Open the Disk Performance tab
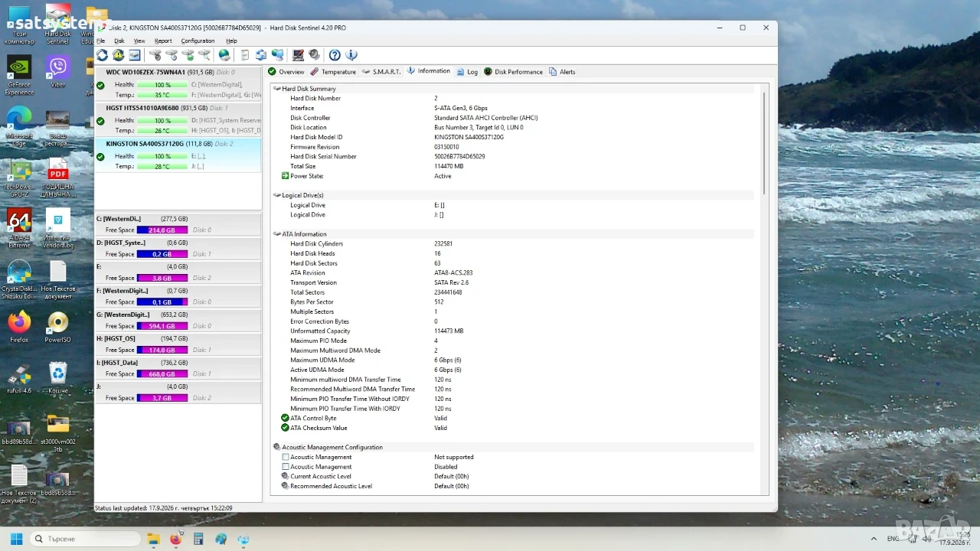 click(x=513, y=72)
